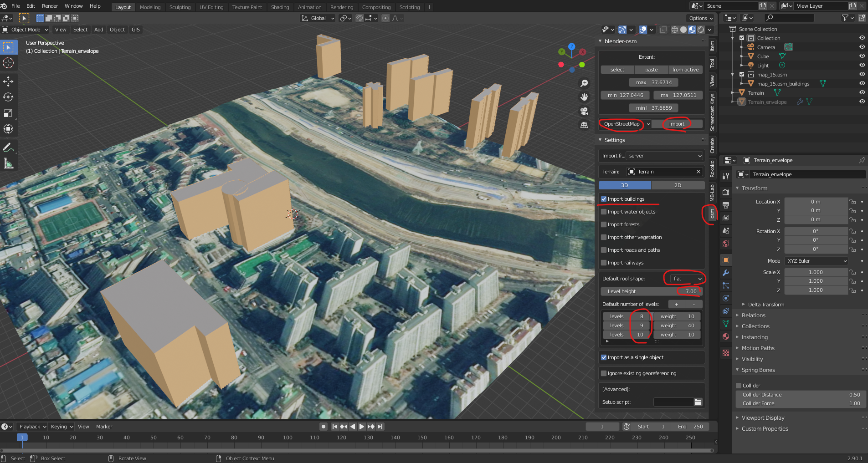Activate the Annotate pencil tool

pyautogui.click(x=8, y=148)
